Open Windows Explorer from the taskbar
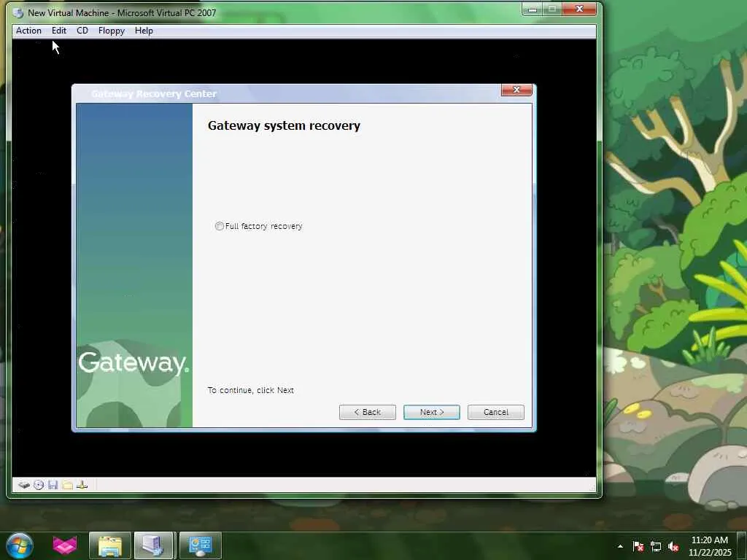747x560 pixels. (x=110, y=545)
